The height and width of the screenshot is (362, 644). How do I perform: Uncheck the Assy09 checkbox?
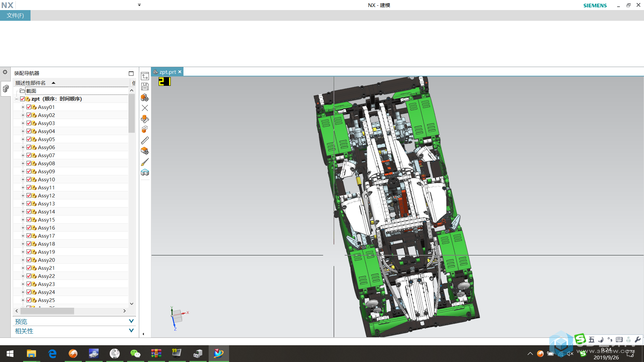29,171
